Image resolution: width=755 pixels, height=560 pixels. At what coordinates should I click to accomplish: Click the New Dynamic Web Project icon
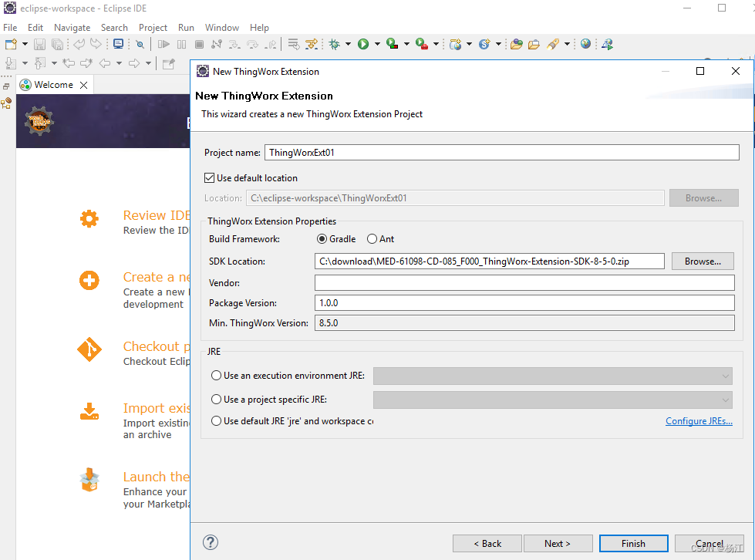coord(455,44)
